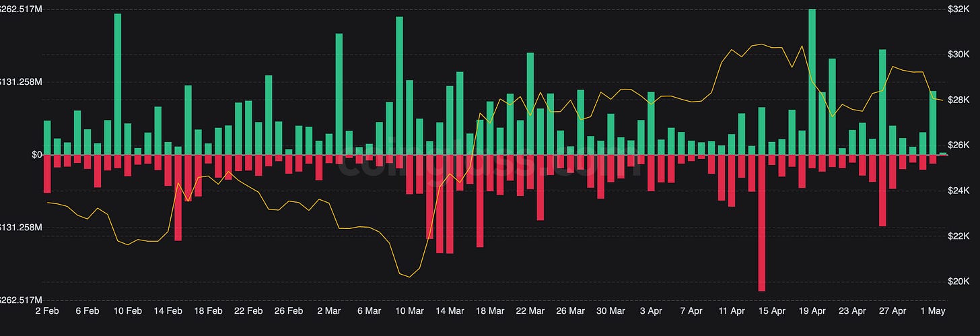Click the "$28K" price axis label
This screenshot has height=336, width=980.
pyautogui.click(x=959, y=100)
